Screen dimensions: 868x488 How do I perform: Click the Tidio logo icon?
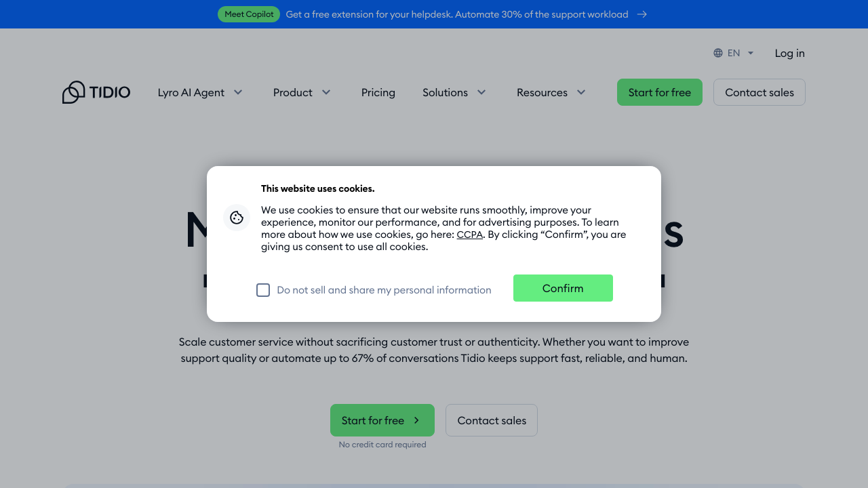[74, 92]
